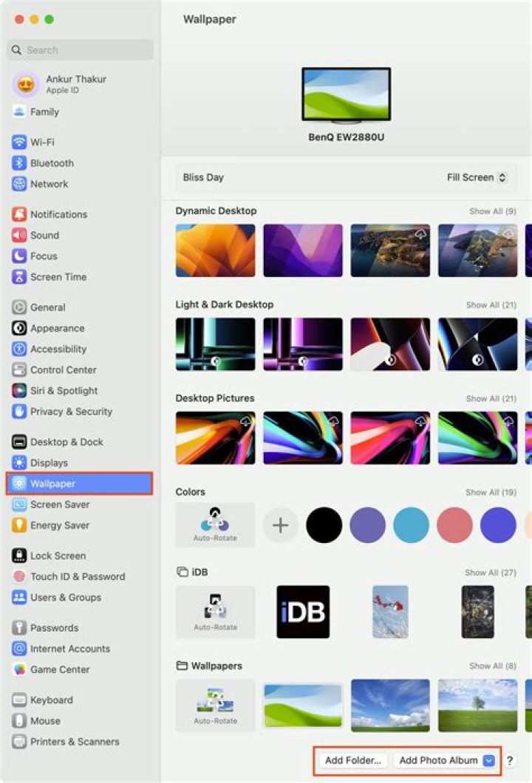Screen dimensions: 532x783
Task: Choose purple Monterey dynamic wallpaper
Action: click(303, 250)
